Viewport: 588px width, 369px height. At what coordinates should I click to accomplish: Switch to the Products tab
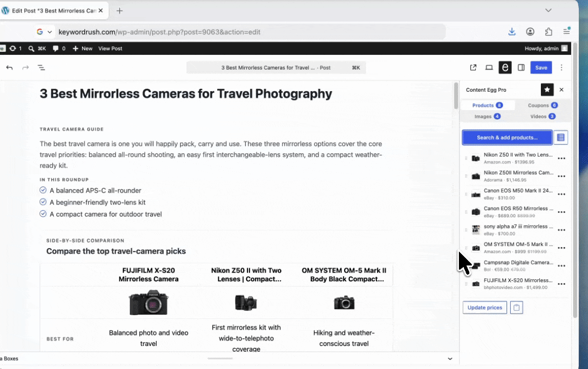[x=488, y=106]
